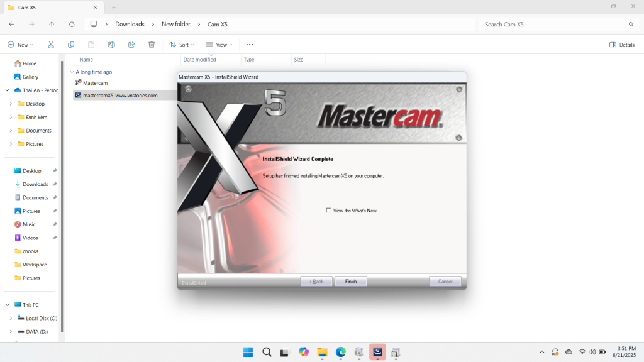The height and width of the screenshot is (362, 644).
Task: Sort files by the Name column header
Action: point(86,60)
